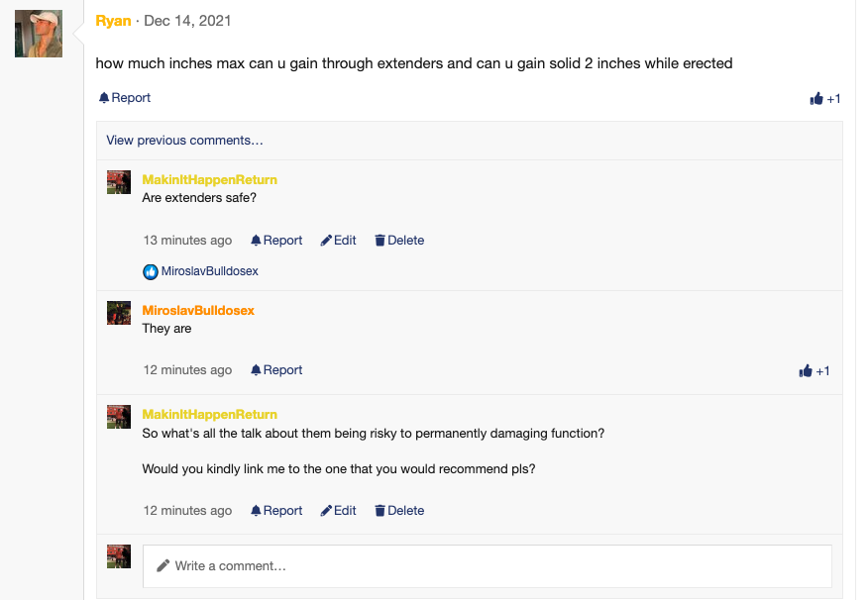Click the thumbs-up +1 on Ryan's post
This screenshot has width=868, height=600.
click(x=824, y=98)
